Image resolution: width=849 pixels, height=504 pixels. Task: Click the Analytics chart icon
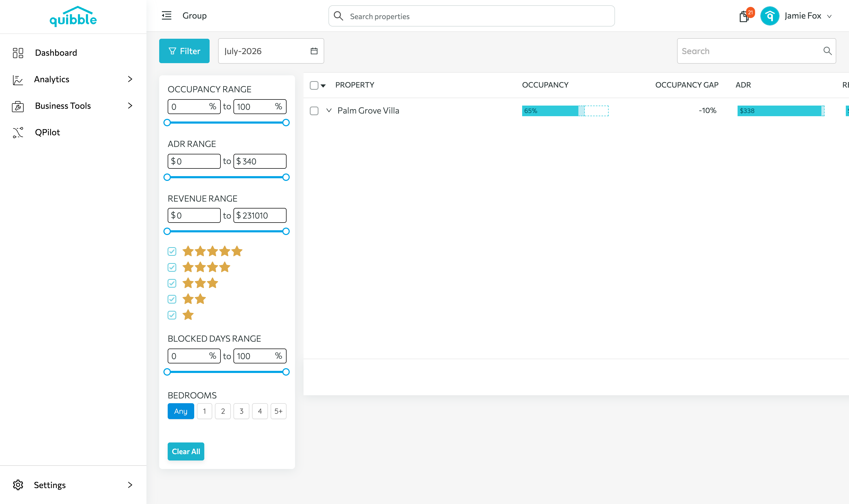pos(18,80)
